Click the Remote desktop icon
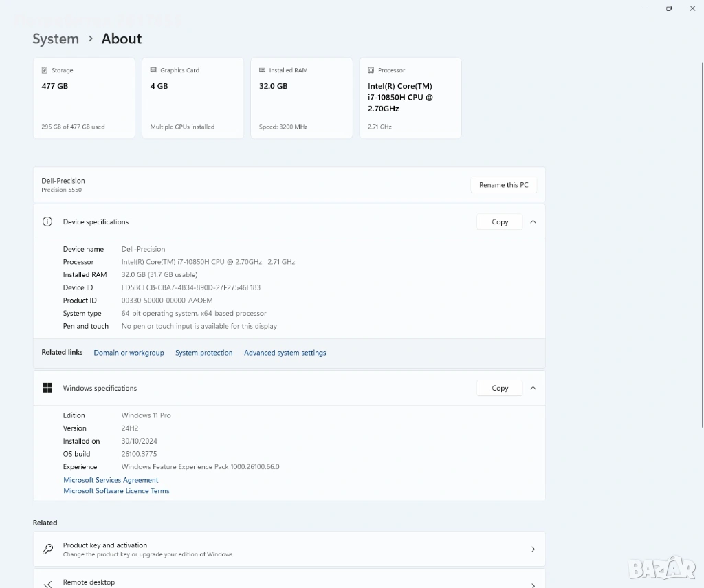The width and height of the screenshot is (704, 588). pos(47,584)
